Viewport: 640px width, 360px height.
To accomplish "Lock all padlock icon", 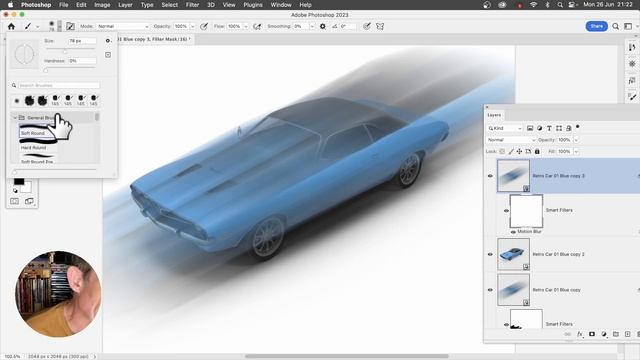I will 537,151.
